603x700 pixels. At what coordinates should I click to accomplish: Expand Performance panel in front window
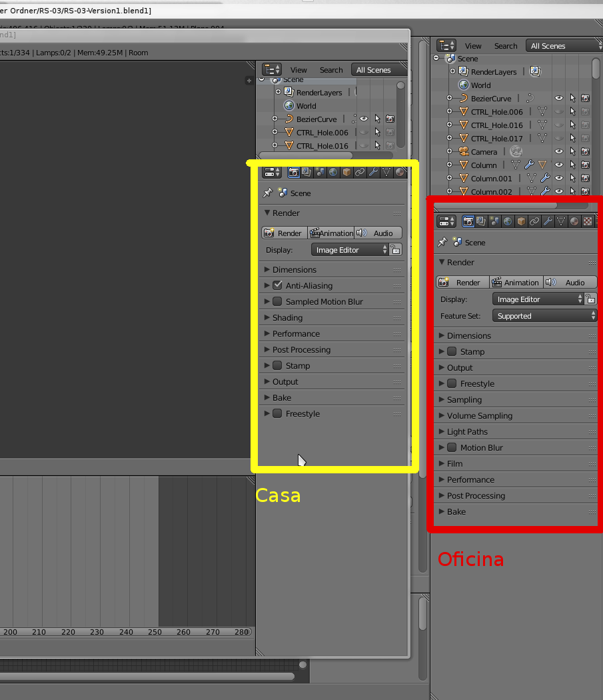tap(332, 333)
